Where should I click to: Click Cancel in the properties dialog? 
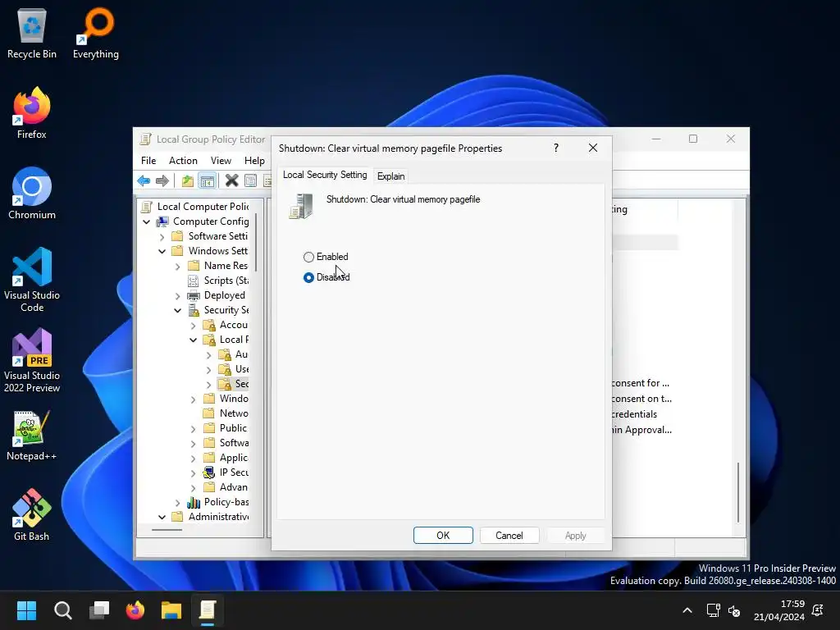pyautogui.click(x=509, y=535)
